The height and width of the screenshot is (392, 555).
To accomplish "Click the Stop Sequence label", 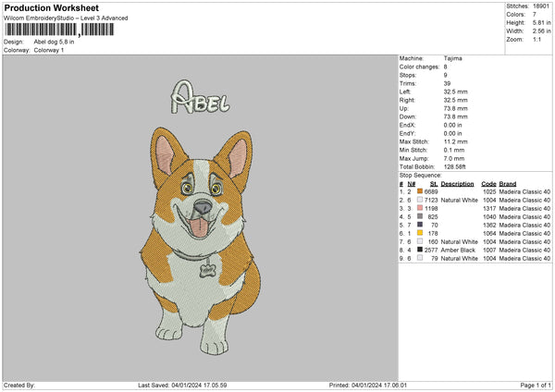I will click(420, 173).
